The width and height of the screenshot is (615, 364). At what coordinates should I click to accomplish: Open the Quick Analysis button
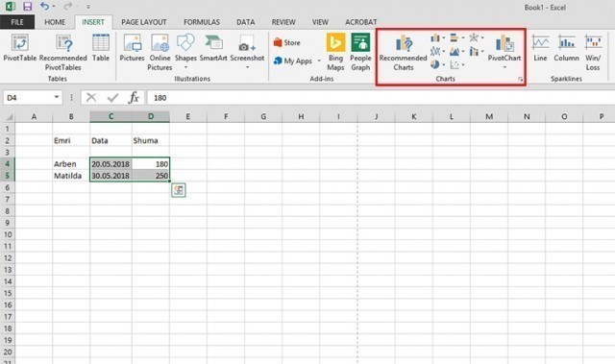pyautogui.click(x=179, y=190)
